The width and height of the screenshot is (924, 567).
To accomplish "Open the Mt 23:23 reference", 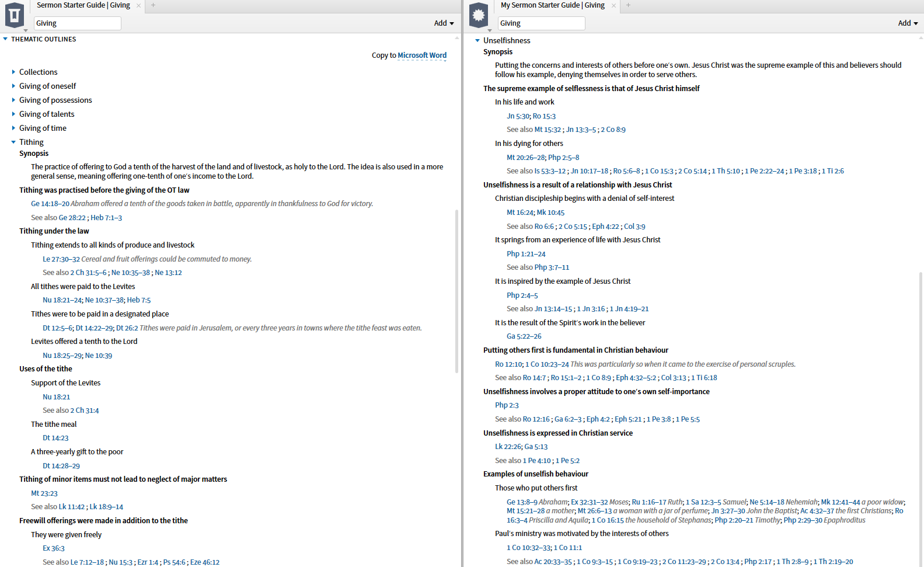I will (x=44, y=493).
